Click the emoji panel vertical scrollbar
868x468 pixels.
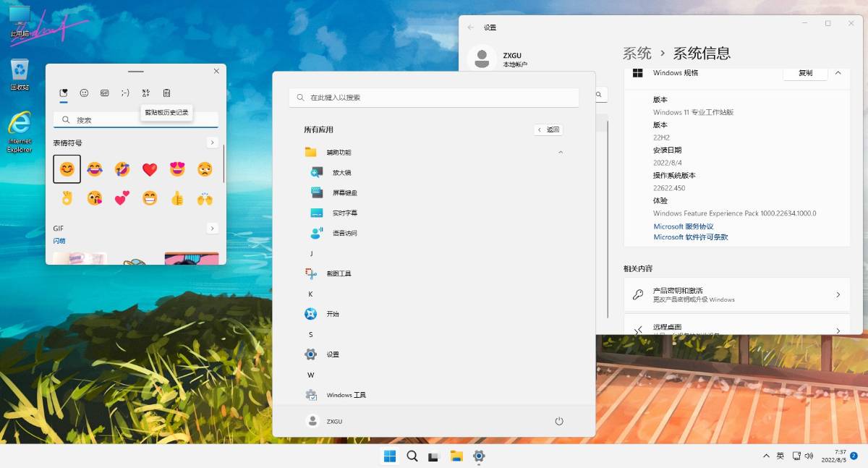click(224, 163)
